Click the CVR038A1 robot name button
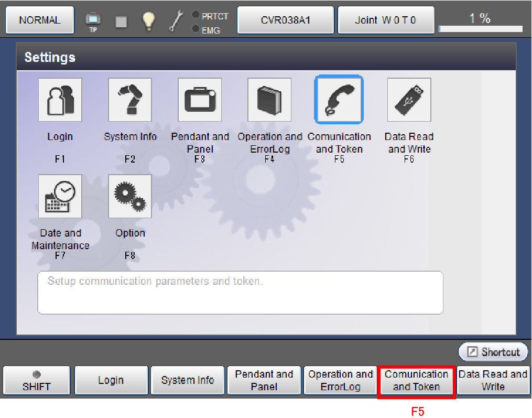 click(286, 20)
